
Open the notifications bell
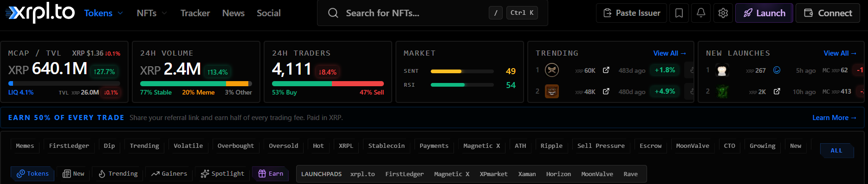coord(701,13)
